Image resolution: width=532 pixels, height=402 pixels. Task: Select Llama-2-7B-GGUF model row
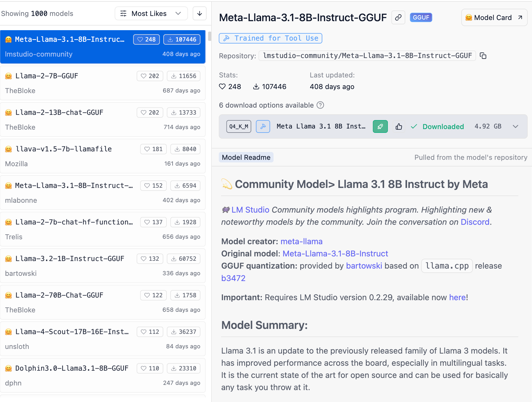tap(103, 83)
